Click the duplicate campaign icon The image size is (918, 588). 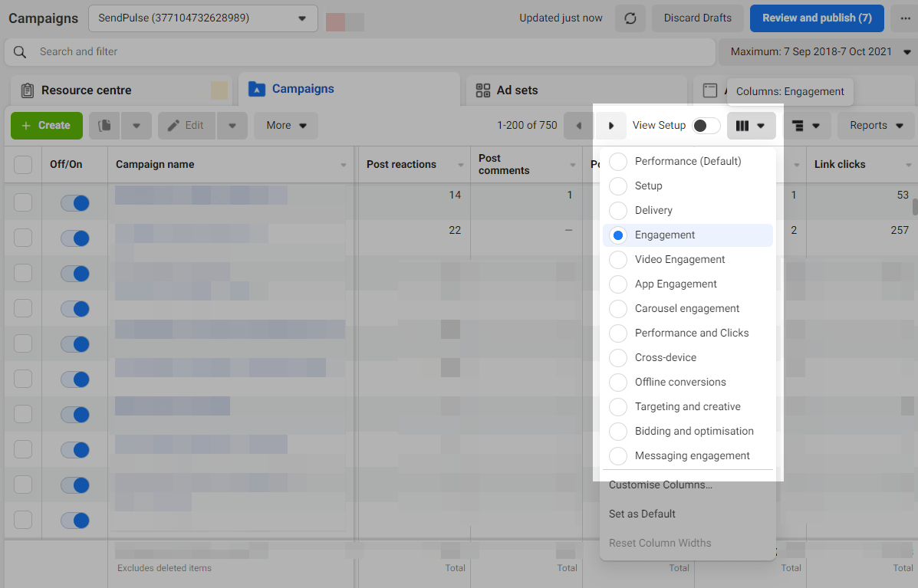point(105,126)
